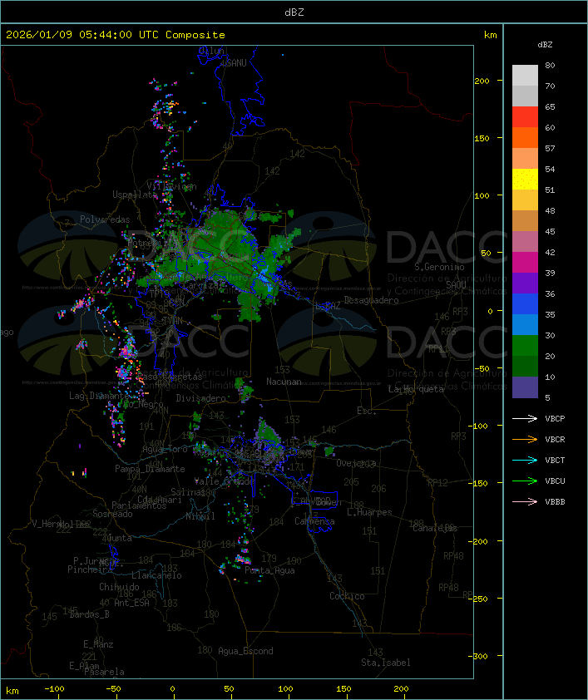Image resolution: width=588 pixels, height=700 pixels.
Task: Click the green VBCU arrow icon
Action: tap(525, 481)
